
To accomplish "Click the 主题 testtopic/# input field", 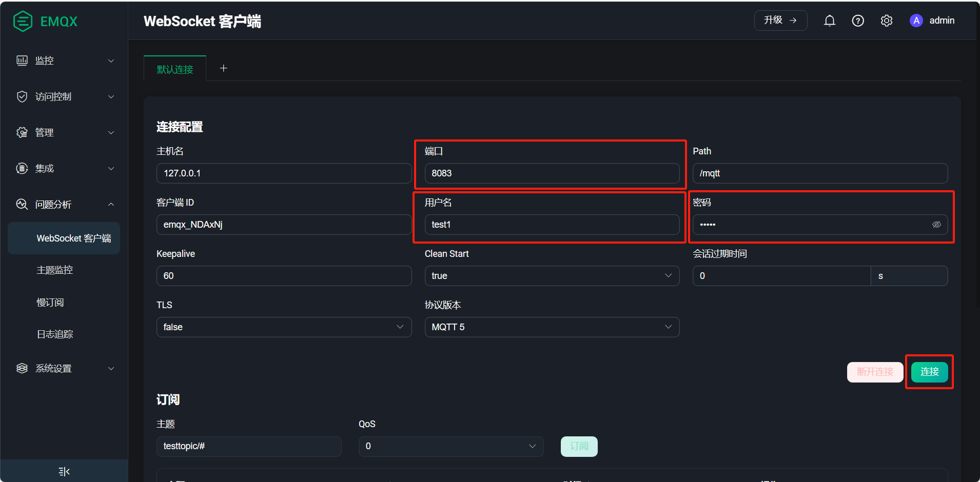I will point(249,446).
